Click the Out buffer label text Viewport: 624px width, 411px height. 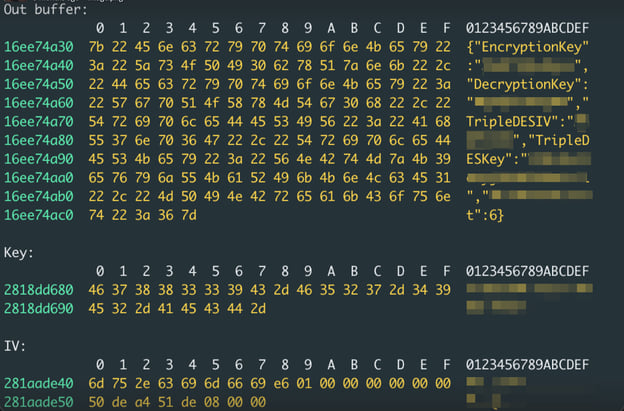point(45,10)
